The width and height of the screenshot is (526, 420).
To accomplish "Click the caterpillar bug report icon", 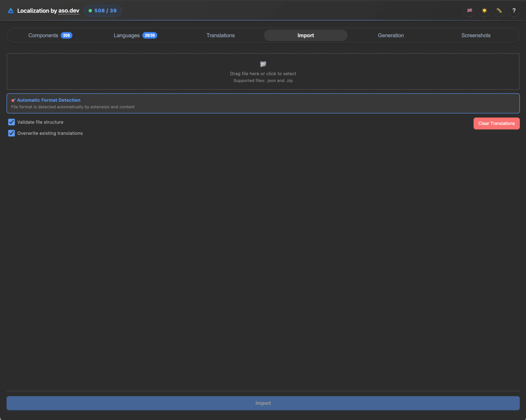I will pyautogui.click(x=499, y=11).
